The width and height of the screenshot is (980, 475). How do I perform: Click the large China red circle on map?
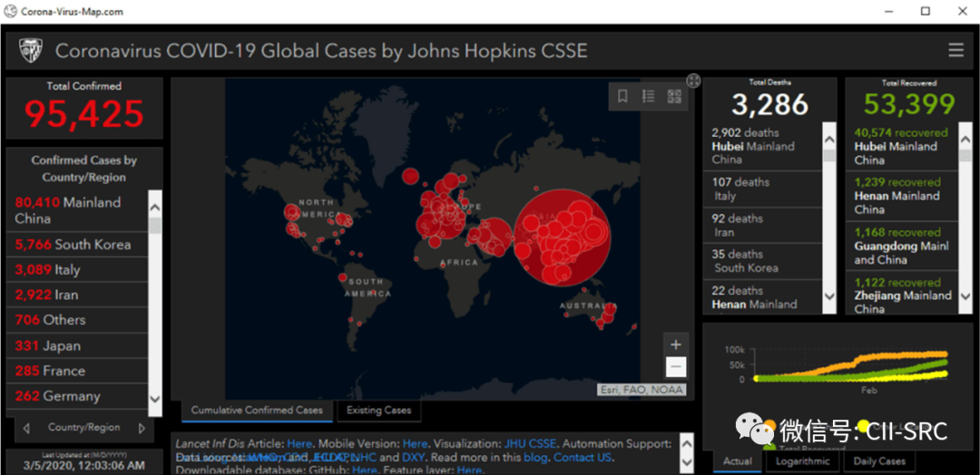click(x=562, y=238)
